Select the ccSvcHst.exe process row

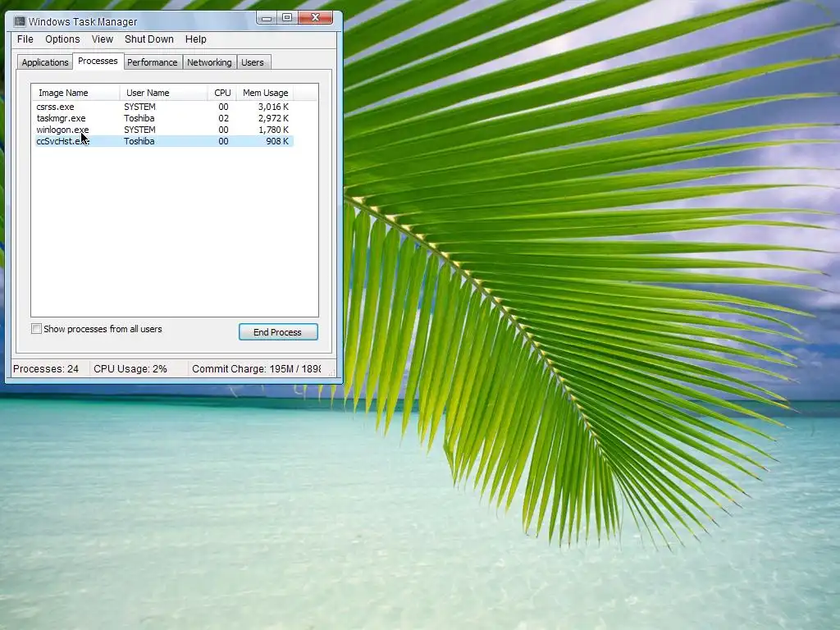(163, 141)
